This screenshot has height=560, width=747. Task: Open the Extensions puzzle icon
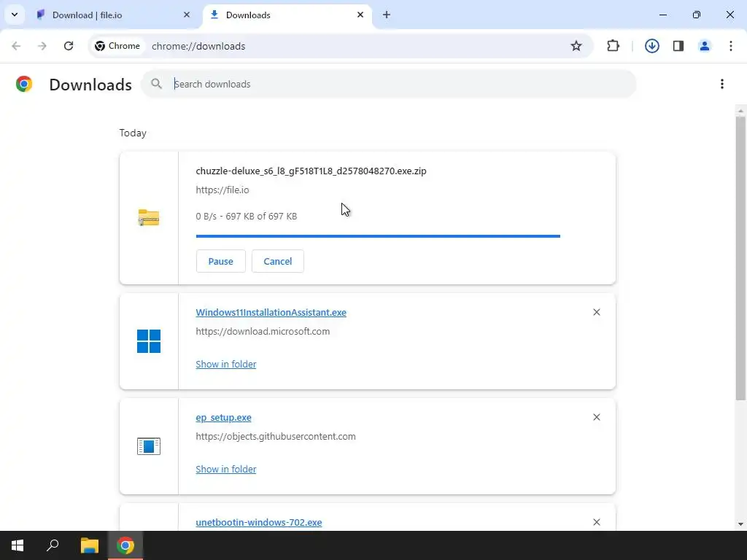(x=613, y=46)
